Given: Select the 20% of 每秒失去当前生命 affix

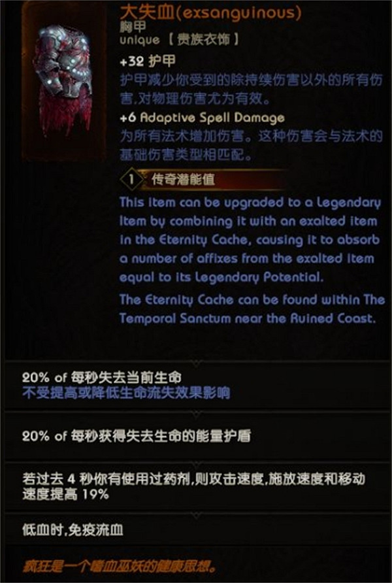Looking at the screenshot, I should tap(102, 378).
